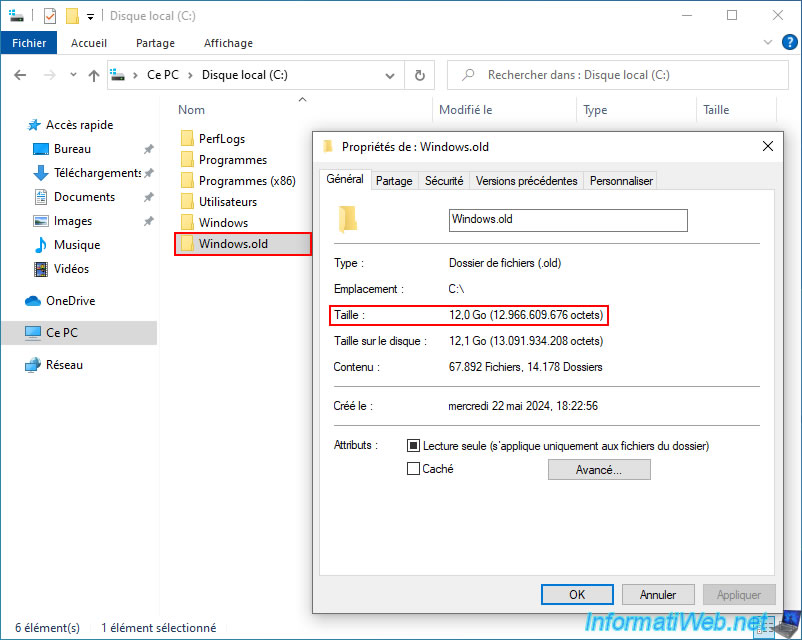Viewport: 802px width, 640px height.
Task: Switch to the Versions précédentes tab
Action: pos(526,181)
